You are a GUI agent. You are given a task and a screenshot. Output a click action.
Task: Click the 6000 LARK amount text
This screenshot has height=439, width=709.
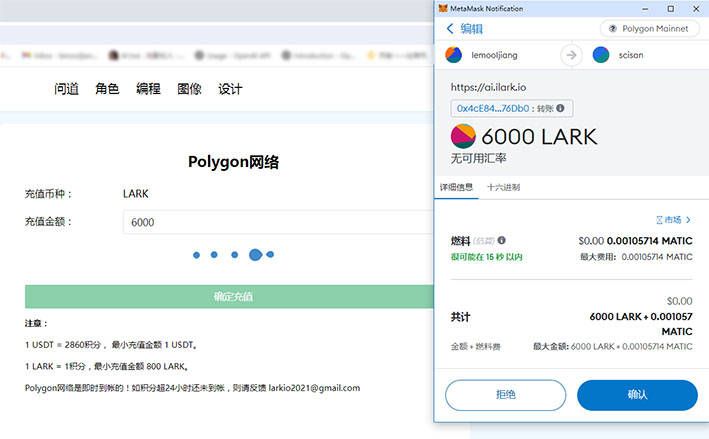click(539, 137)
